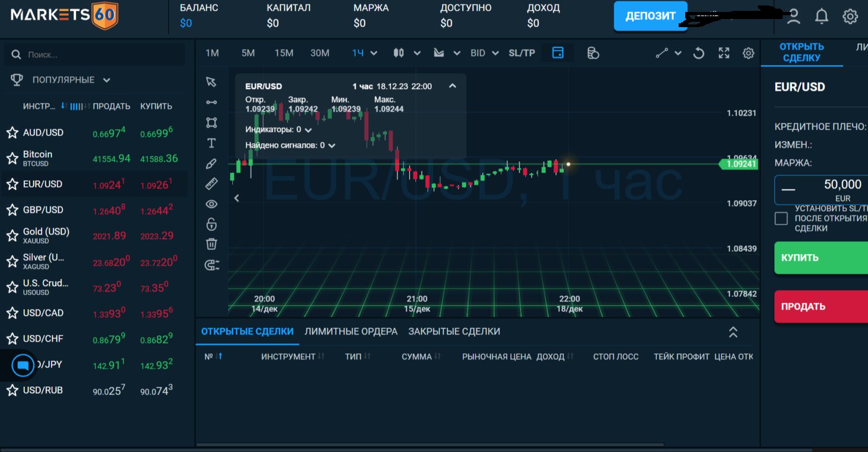
Task: Reset chart with the refresh icon
Action: (699, 53)
